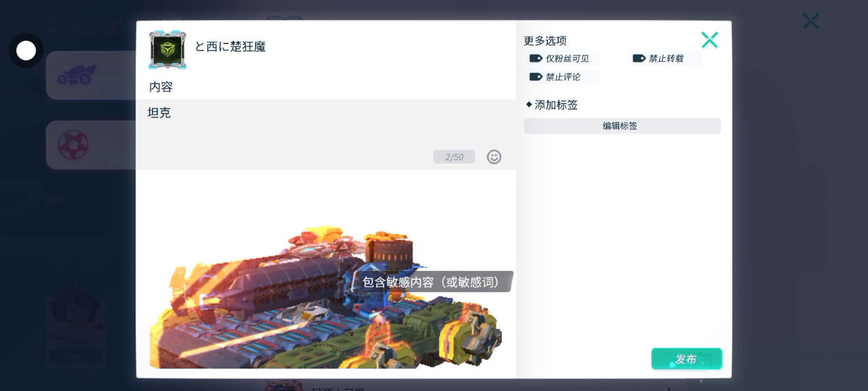
Task: Click the username と西に楚狂魔
Action: (230, 47)
